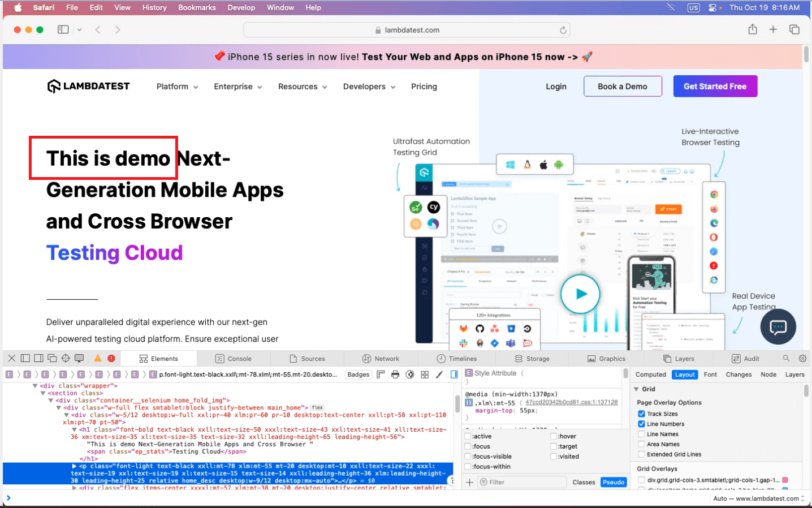Switch to the Console tab
Viewport: 812px width, 508px height.
234,359
